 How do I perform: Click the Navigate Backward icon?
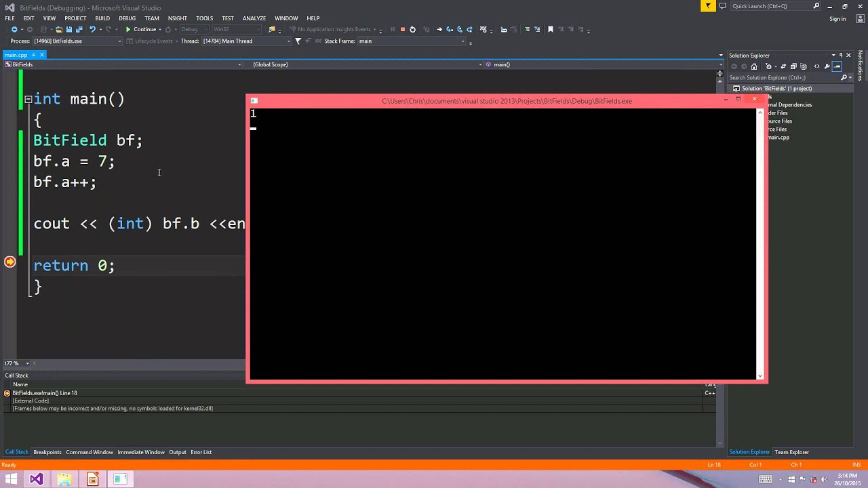14,29
